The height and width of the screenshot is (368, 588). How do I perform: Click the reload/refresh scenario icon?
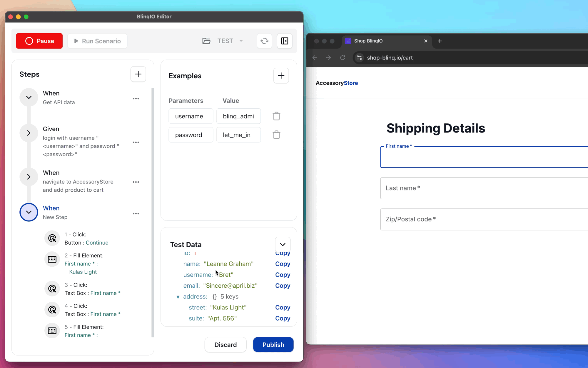coord(264,41)
